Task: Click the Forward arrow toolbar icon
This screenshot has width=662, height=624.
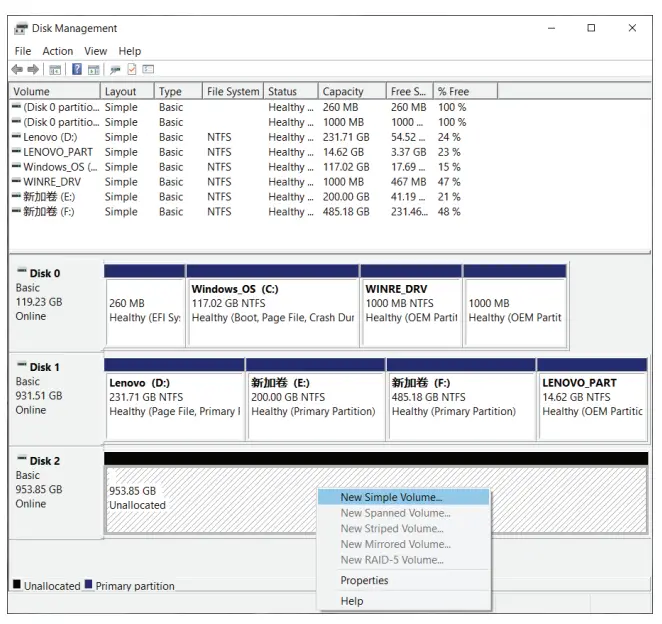Action: pyautogui.click(x=32, y=69)
